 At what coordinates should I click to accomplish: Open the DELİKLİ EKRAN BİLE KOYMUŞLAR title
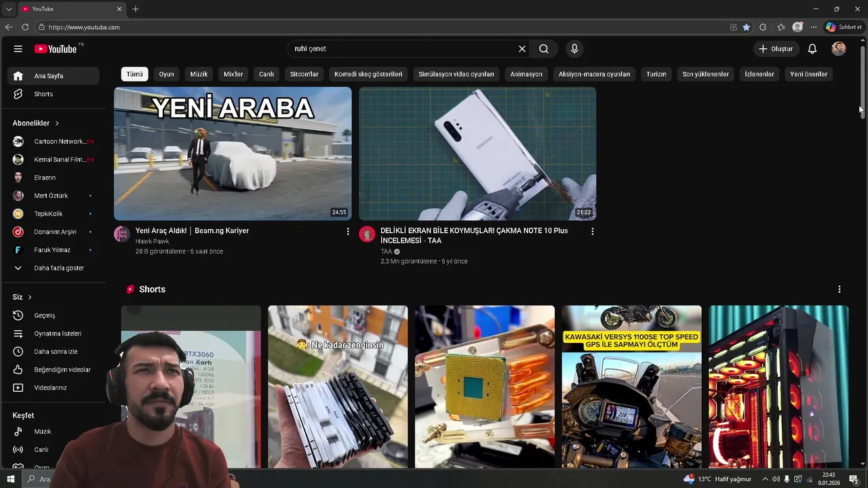click(x=474, y=236)
